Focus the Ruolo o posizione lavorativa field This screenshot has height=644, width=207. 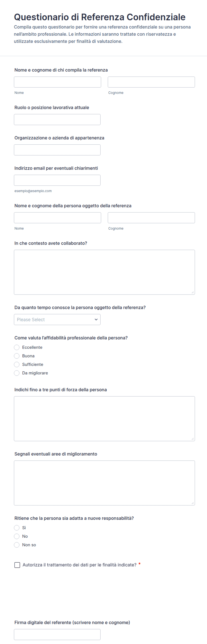(57, 119)
